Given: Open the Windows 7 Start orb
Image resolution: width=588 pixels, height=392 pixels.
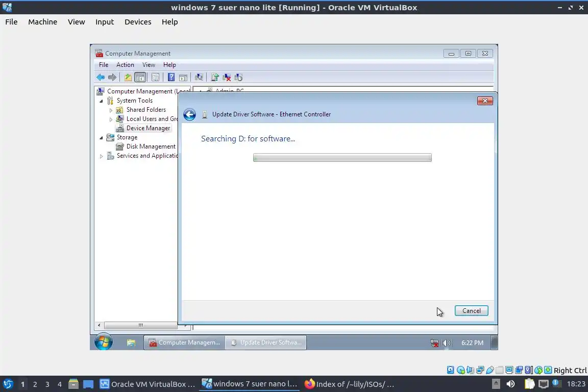Looking at the screenshot, I should [103, 342].
